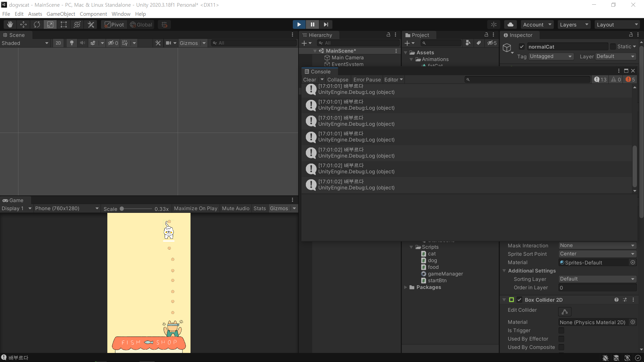Screen dimensions: 644x362
Task: Select the Transform tool
Action: [77, 24]
